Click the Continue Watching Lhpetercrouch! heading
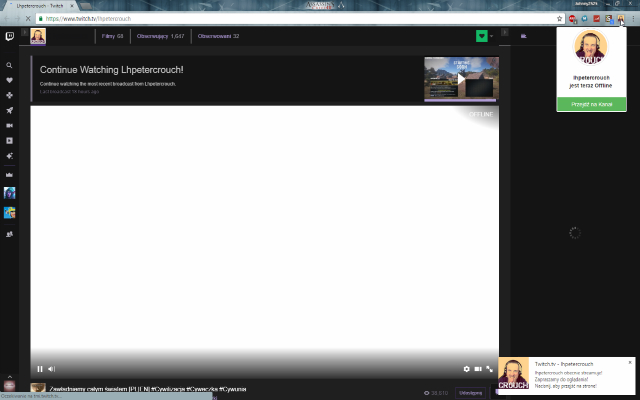The width and height of the screenshot is (640, 400). tap(111, 70)
